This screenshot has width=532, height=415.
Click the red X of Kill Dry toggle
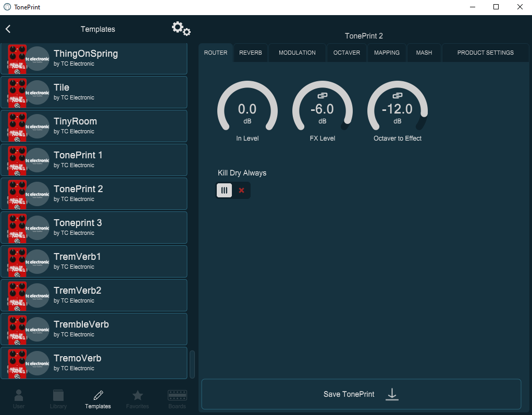[242, 190]
